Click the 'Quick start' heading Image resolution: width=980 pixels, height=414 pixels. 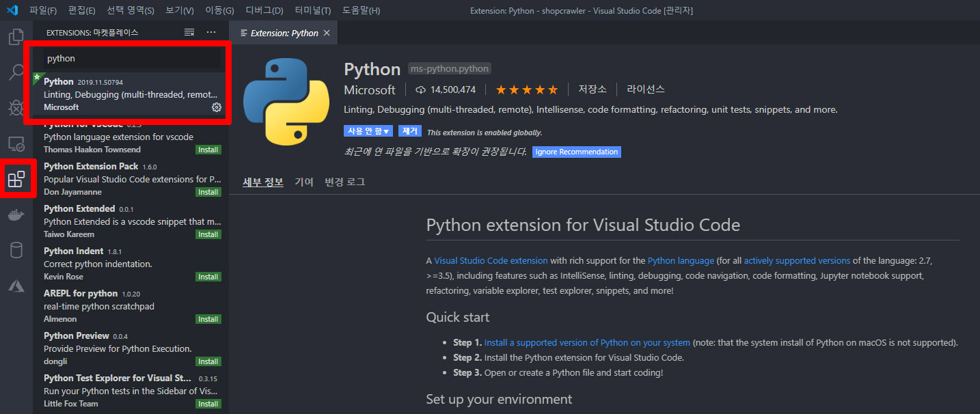(x=458, y=317)
